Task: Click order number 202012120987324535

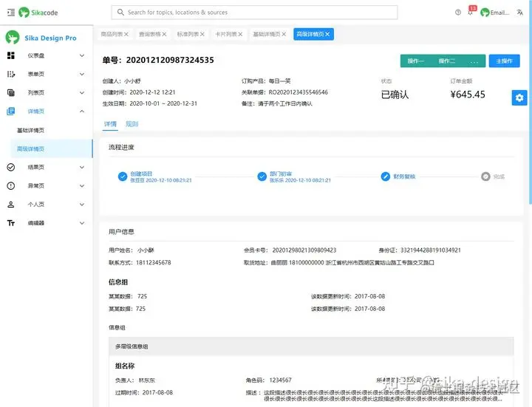Action: coord(170,61)
